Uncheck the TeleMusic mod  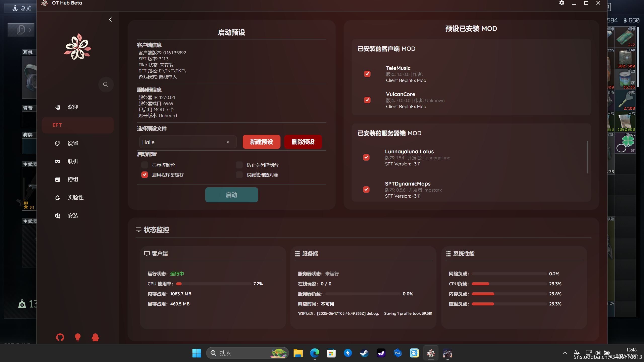(367, 74)
